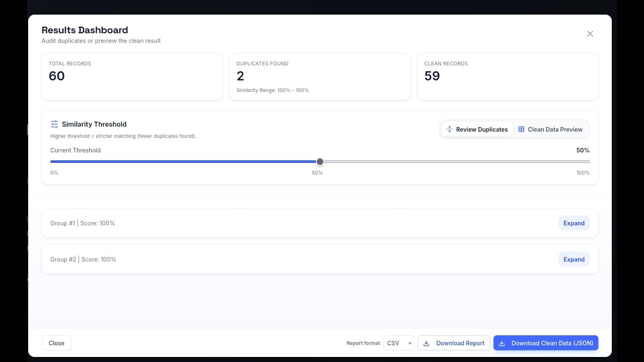The height and width of the screenshot is (362, 644).
Task: Expand Group #2 duplicate records
Action: (x=574, y=259)
